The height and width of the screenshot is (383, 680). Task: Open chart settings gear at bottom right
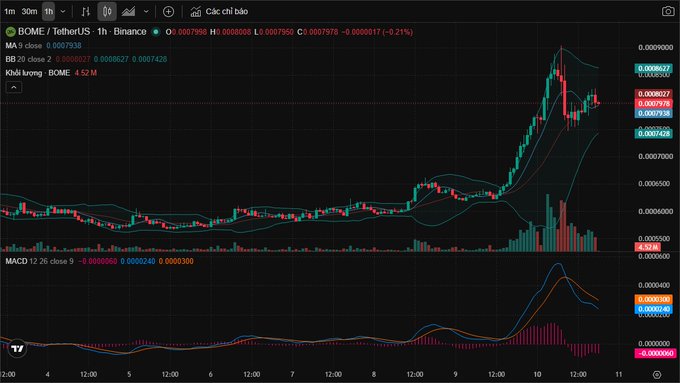(657, 374)
